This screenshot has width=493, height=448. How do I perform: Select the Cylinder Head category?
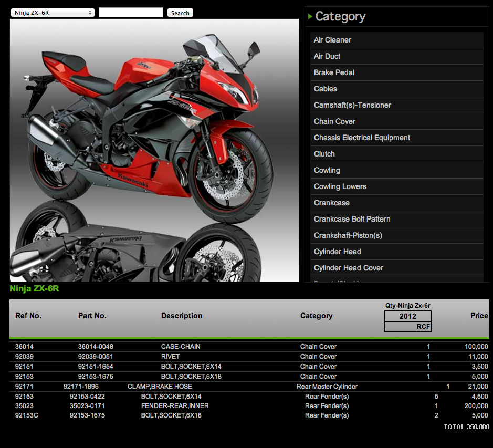(396, 252)
